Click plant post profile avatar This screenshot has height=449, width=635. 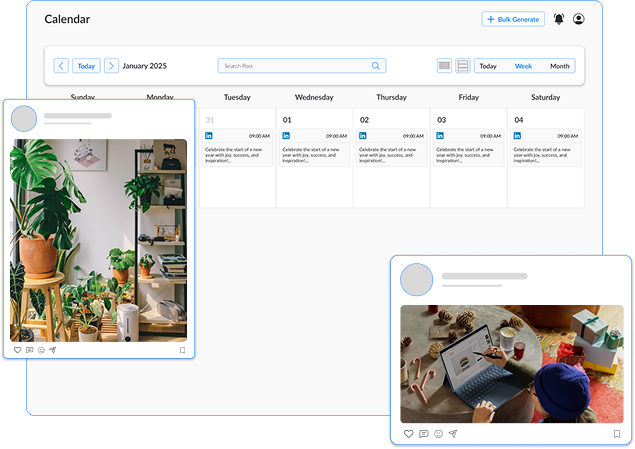pyautogui.click(x=24, y=119)
